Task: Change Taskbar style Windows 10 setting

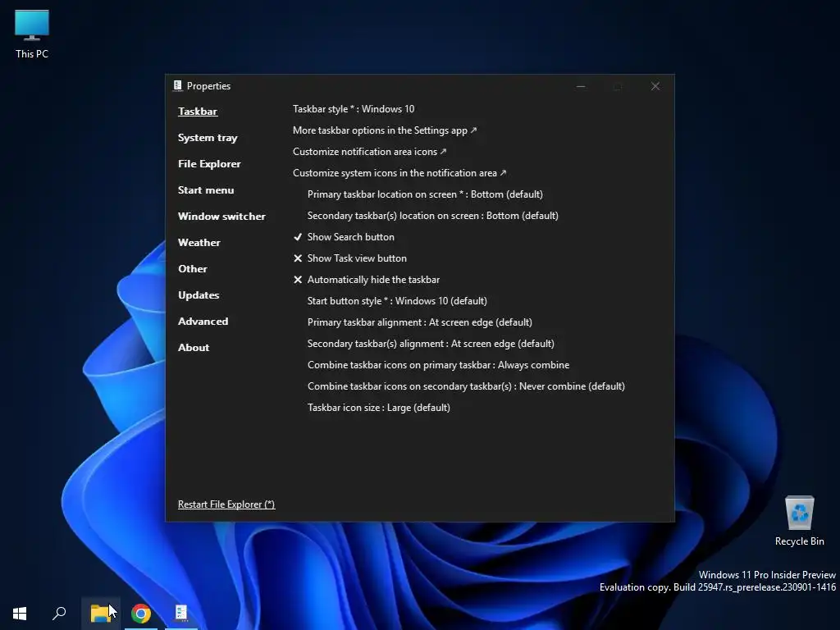Action: coord(354,109)
